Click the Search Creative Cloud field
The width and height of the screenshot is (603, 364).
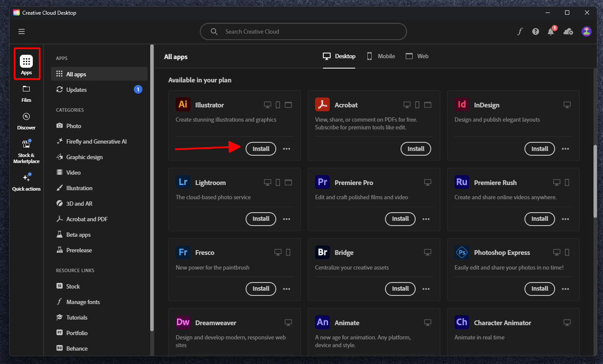(x=303, y=31)
